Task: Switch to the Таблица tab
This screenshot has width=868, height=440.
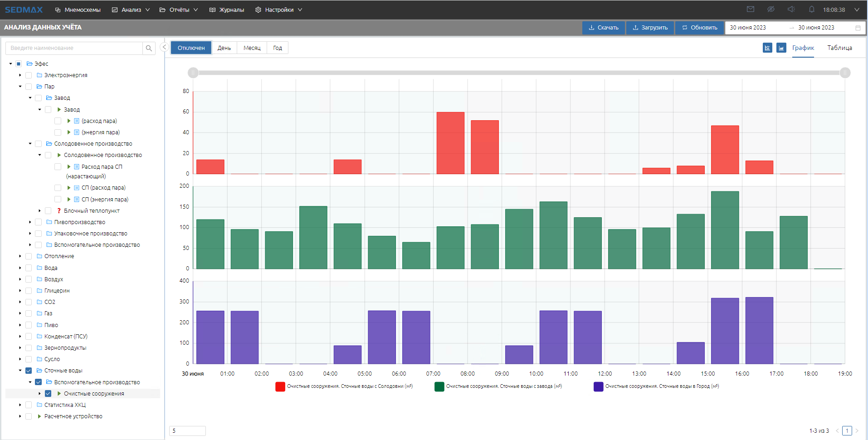Action: tap(839, 48)
